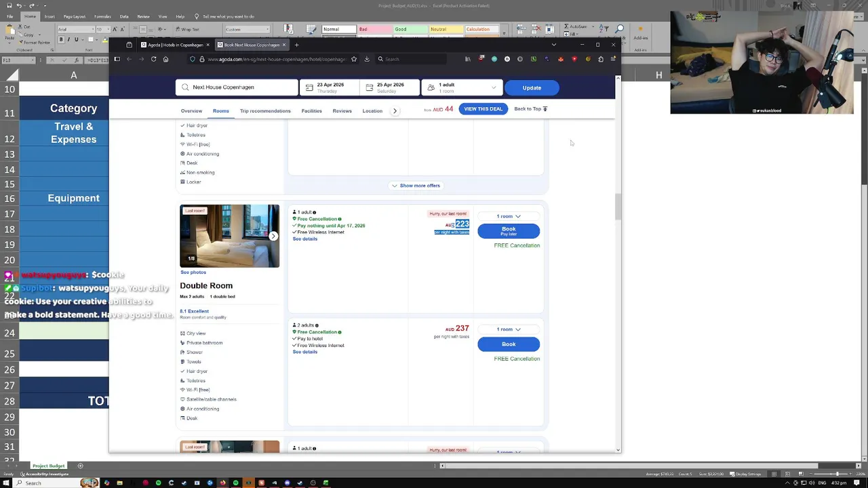The image size is (868, 488).
Task: Open the browser sidebar toggle icon
Action: point(117,59)
